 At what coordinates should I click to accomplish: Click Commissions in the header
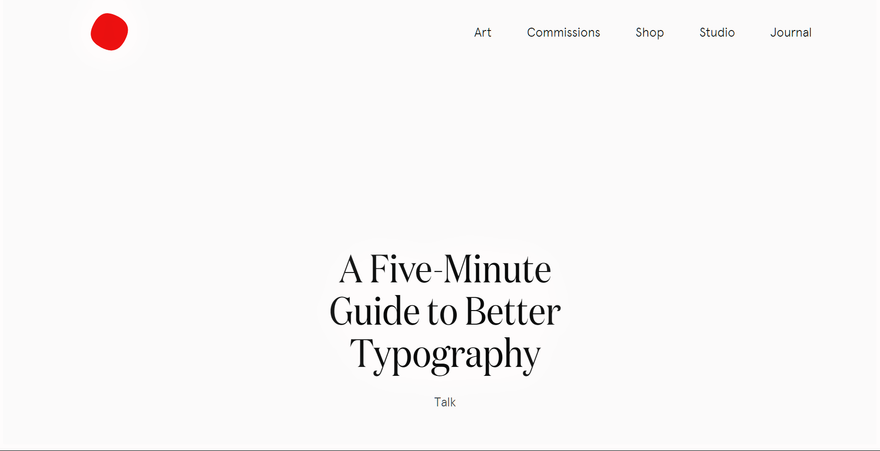pyautogui.click(x=563, y=33)
